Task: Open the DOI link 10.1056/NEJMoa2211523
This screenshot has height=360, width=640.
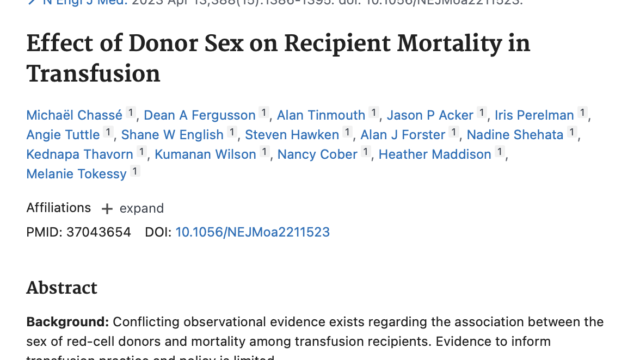Action: click(x=252, y=232)
